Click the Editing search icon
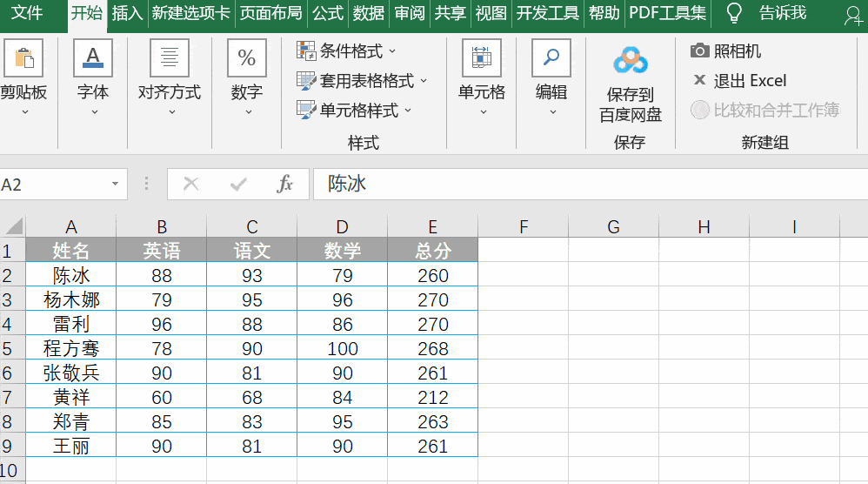The height and width of the screenshot is (484, 868). point(551,57)
